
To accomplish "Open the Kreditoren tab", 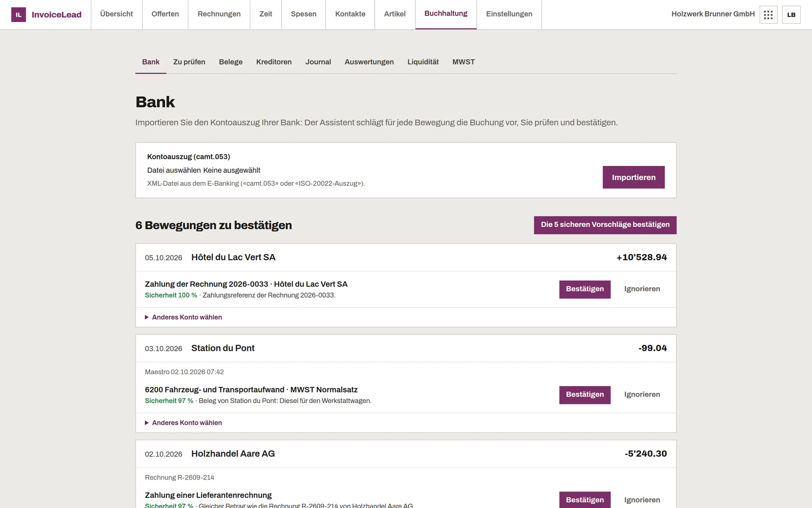I will click(x=274, y=62).
